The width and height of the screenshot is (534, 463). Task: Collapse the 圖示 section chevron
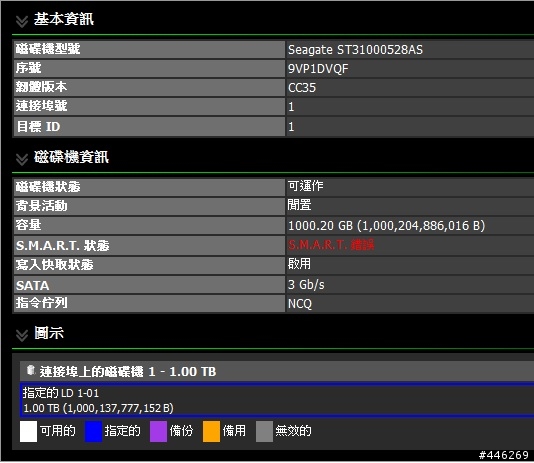(x=22, y=335)
